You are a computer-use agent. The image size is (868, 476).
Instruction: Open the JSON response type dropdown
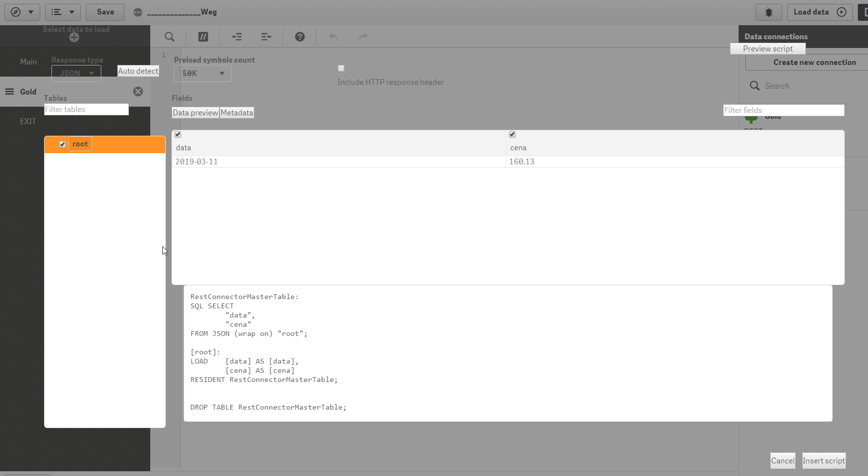click(76, 73)
